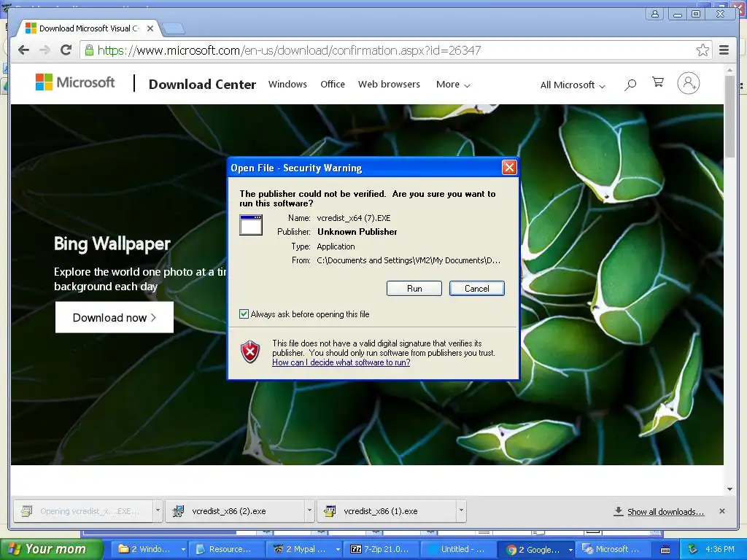
Task: Click the vertical scrollbar thumb
Action: pyautogui.click(x=729, y=117)
